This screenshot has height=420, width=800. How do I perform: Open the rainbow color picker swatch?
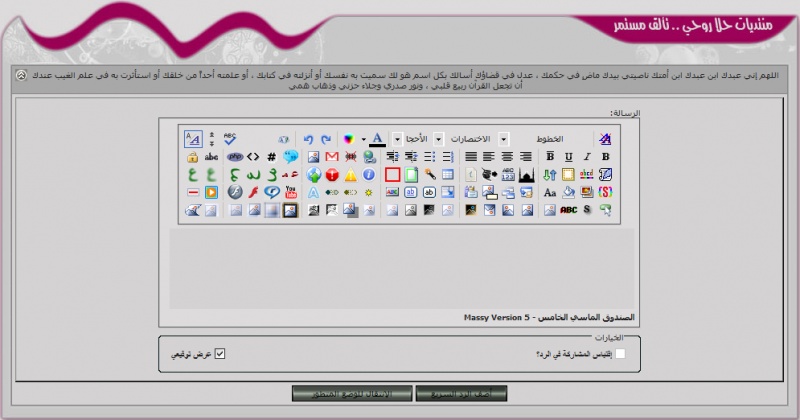pyautogui.click(x=348, y=139)
